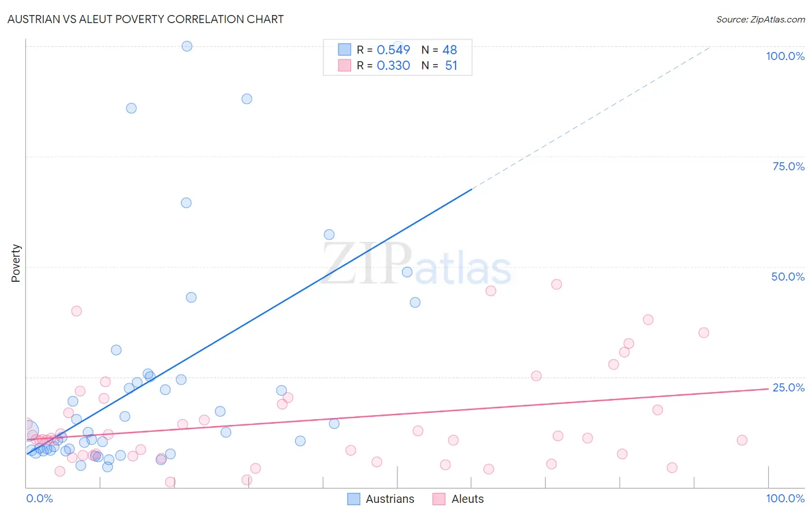812x515 pixels.
Task: Click the 100.0% x-axis label
Action: click(785, 498)
